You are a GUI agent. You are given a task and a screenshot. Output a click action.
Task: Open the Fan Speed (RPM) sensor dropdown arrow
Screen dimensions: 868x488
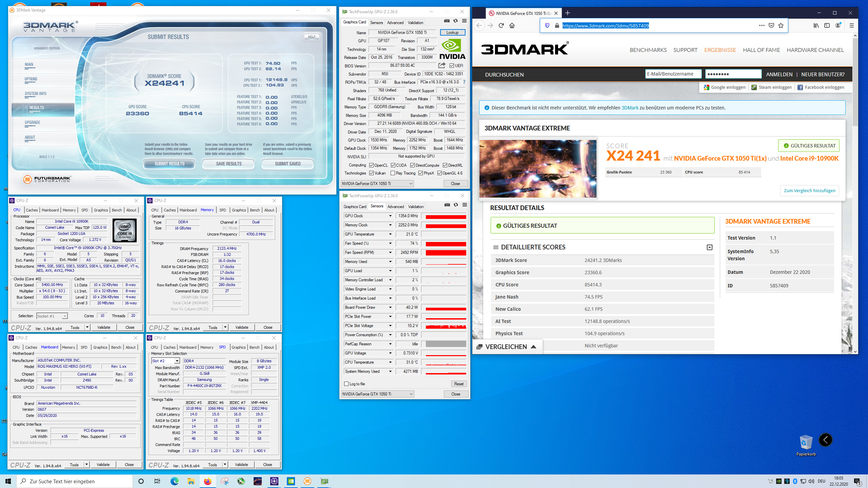390,252
